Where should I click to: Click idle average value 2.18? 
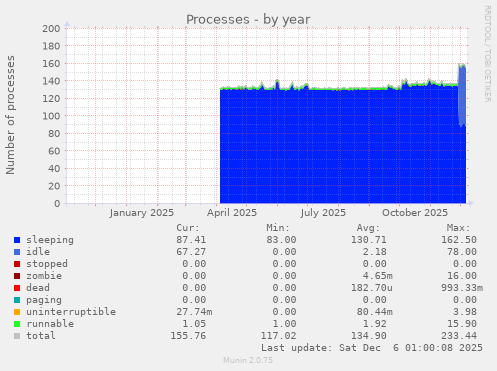(x=375, y=252)
